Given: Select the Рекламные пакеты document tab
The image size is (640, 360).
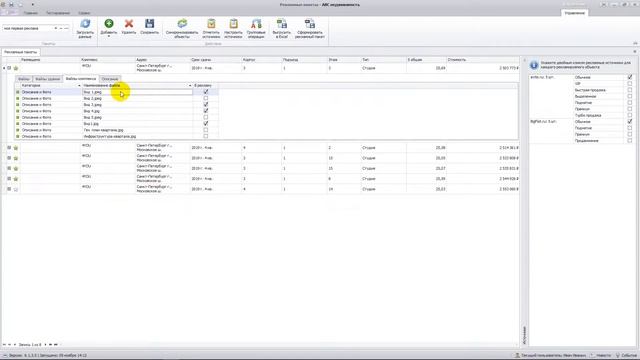Looking at the screenshot, I should point(20,52).
